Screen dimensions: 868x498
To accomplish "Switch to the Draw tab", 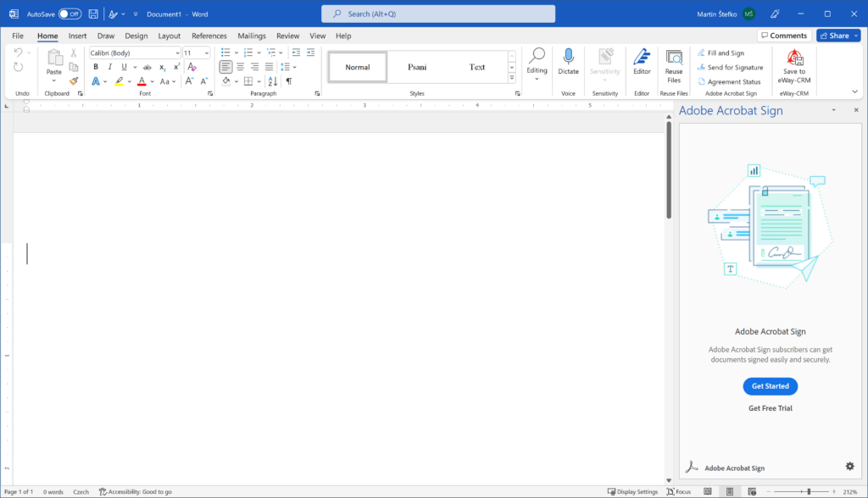I will pos(106,36).
